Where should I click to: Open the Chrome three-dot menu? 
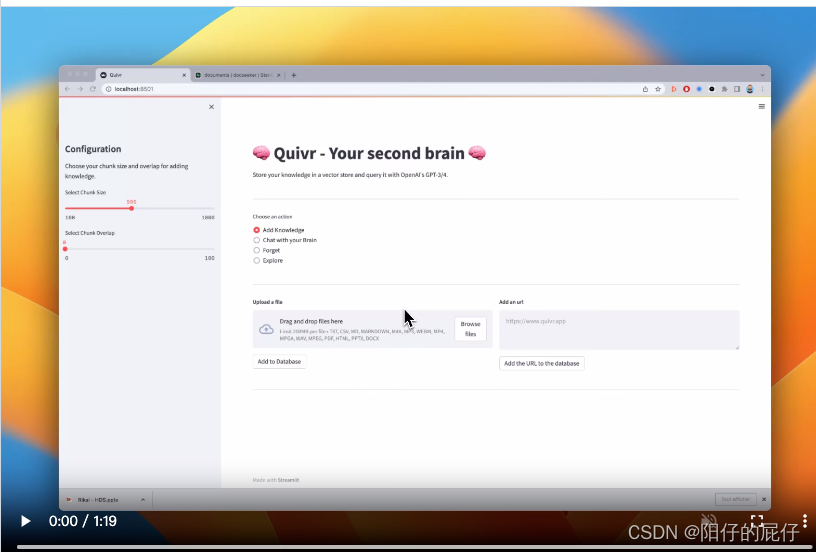(762, 89)
